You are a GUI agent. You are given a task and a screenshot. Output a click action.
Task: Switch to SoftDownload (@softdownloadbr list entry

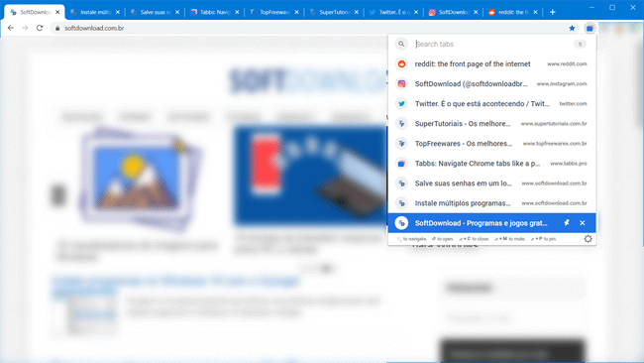[491, 84]
